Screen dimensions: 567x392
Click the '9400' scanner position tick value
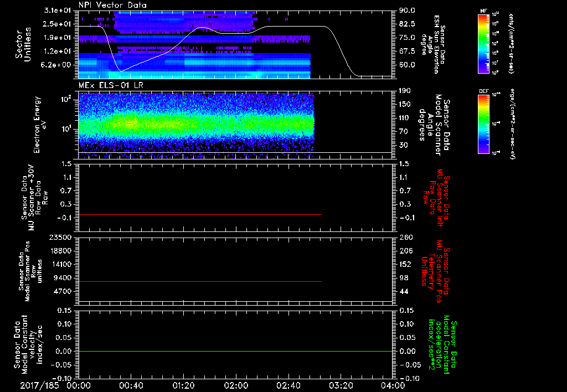click(64, 278)
